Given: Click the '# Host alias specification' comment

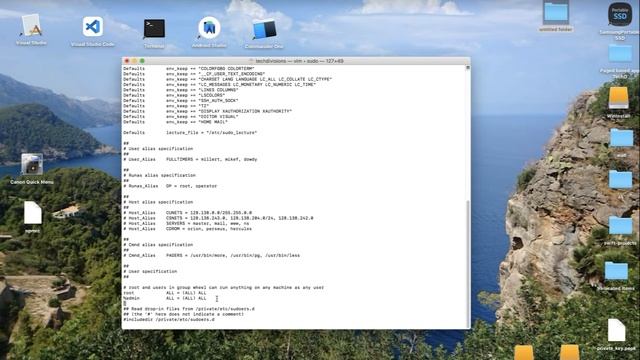Looking at the screenshot, I should tap(158, 202).
